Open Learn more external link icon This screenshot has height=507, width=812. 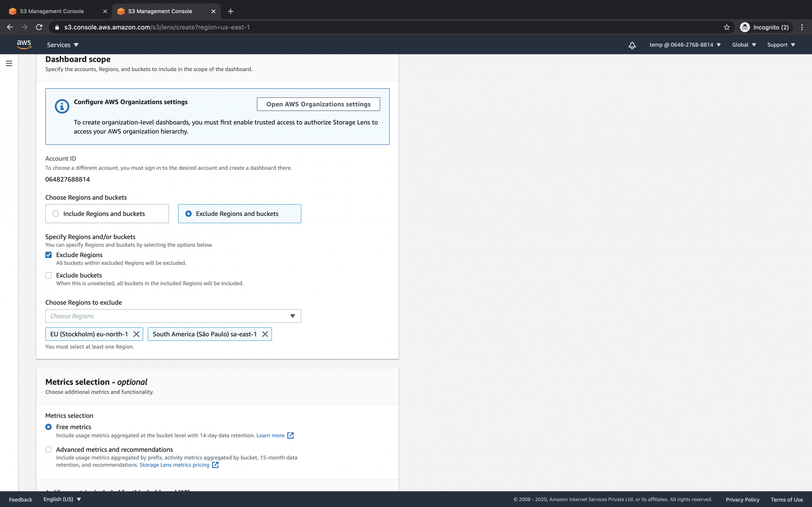tap(290, 435)
